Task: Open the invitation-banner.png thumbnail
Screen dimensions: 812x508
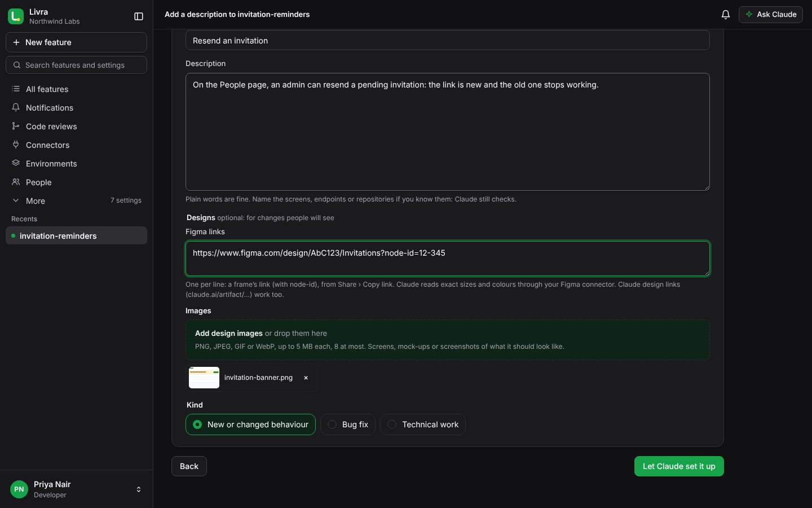Action: click(x=204, y=378)
